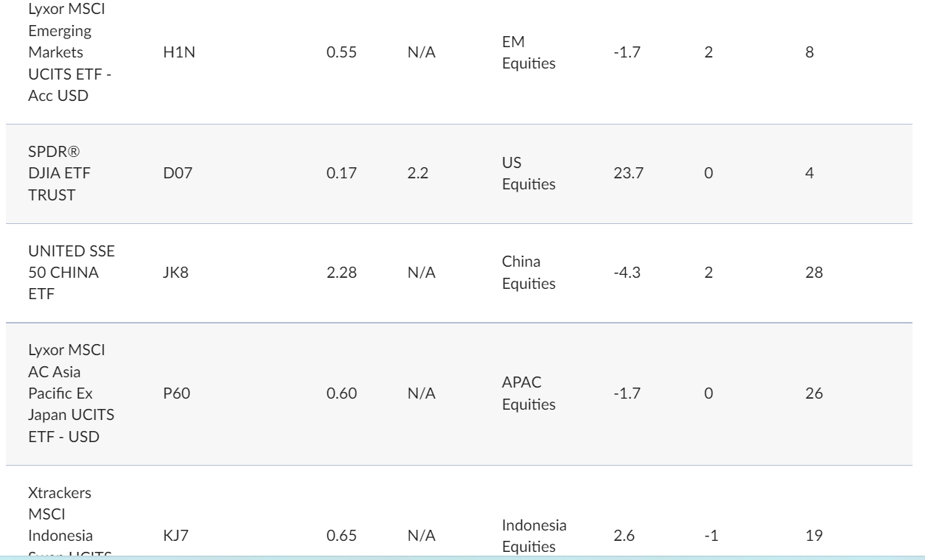Click the 0.17 expense ratio value

pyautogui.click(x=341, y=174)
